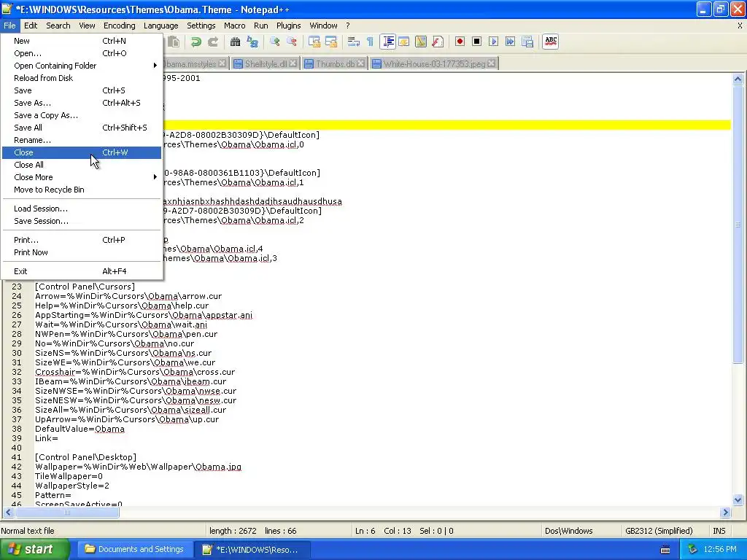This screenshot has width=747, height=560.
Task: Switch to Documents and Settings taskbar window
Action: point(135,550)
